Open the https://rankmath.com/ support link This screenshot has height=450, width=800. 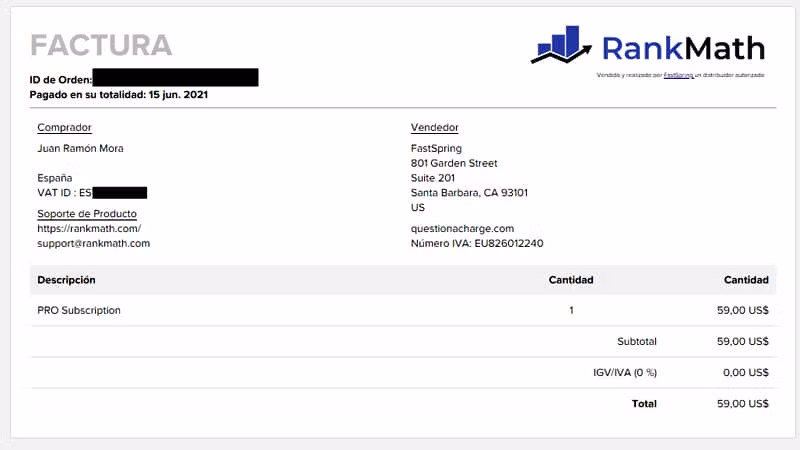89,229
